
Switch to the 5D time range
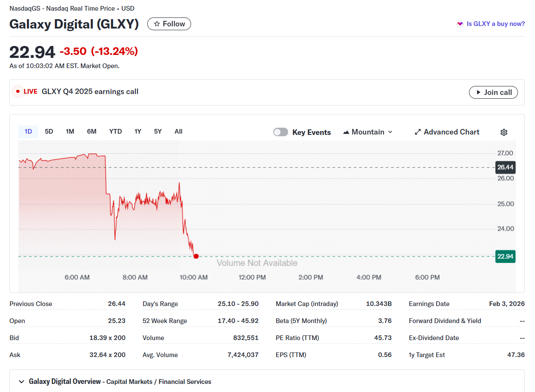tap(49, 132)
